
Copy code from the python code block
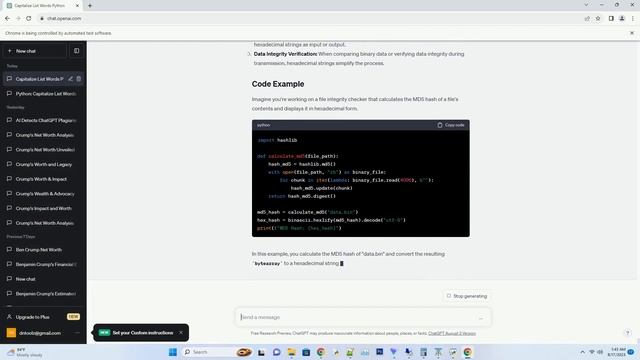coord(451,125)
